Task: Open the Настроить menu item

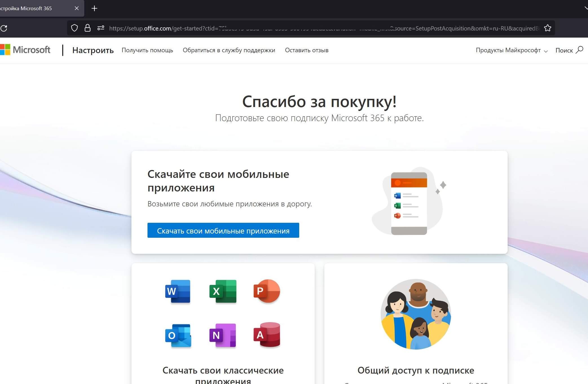Action: tap(93, 50)
